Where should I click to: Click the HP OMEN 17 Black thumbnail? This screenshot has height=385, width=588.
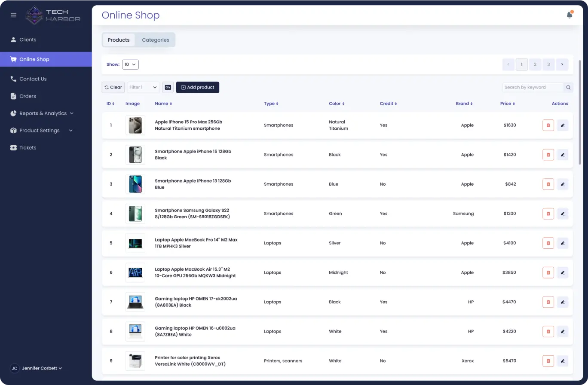click(x=135, y=302)
